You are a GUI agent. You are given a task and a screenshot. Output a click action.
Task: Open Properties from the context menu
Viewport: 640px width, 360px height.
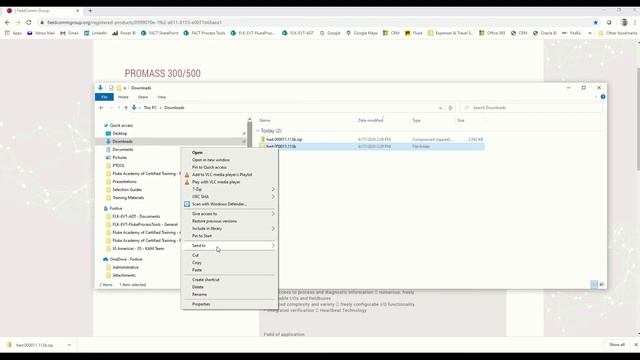201,304
